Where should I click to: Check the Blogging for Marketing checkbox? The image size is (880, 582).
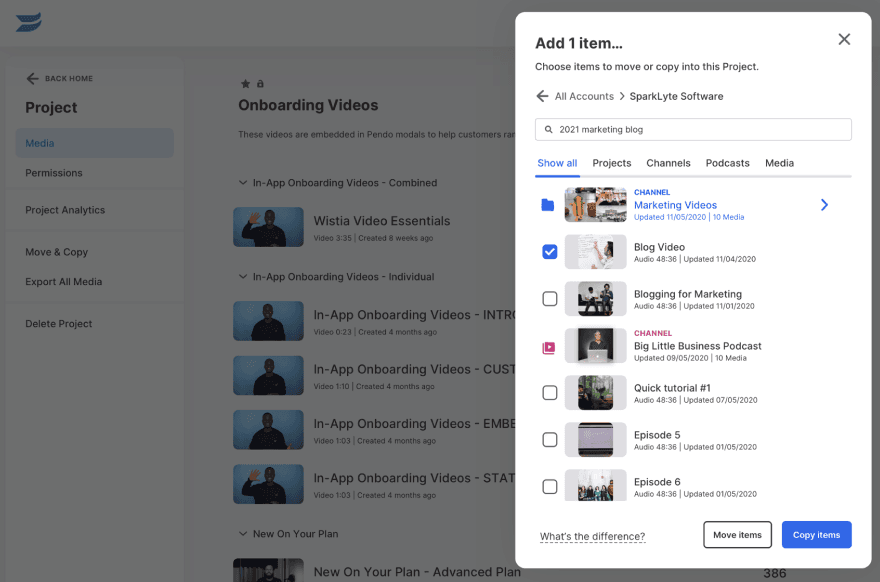(550, 299)
